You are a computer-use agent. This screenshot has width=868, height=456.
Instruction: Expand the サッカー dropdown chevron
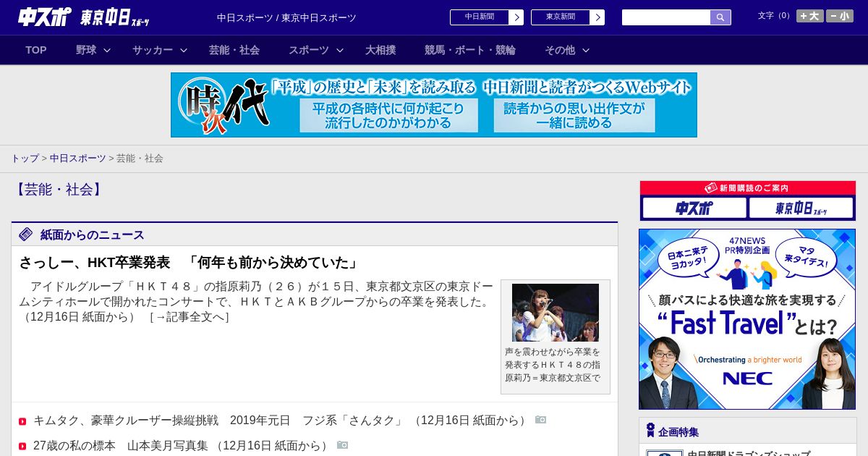(184, 51)
